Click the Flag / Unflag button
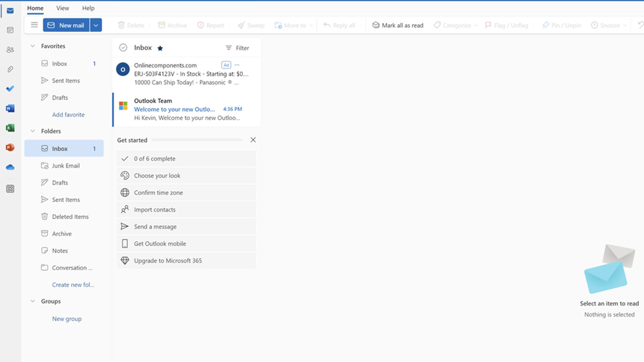This screenshot has width=644, height=362. 506,25
